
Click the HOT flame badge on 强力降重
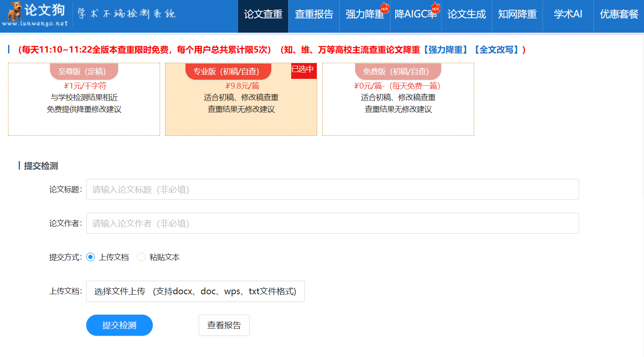pos(385,8)
